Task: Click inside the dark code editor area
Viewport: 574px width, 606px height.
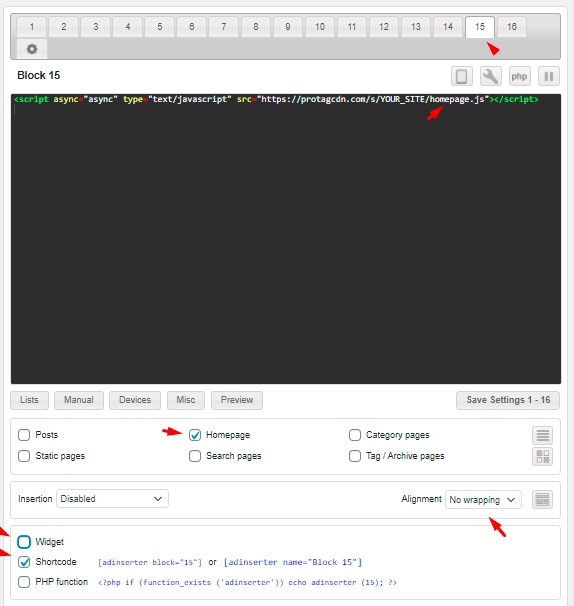Action: click(x=286, y=239)
